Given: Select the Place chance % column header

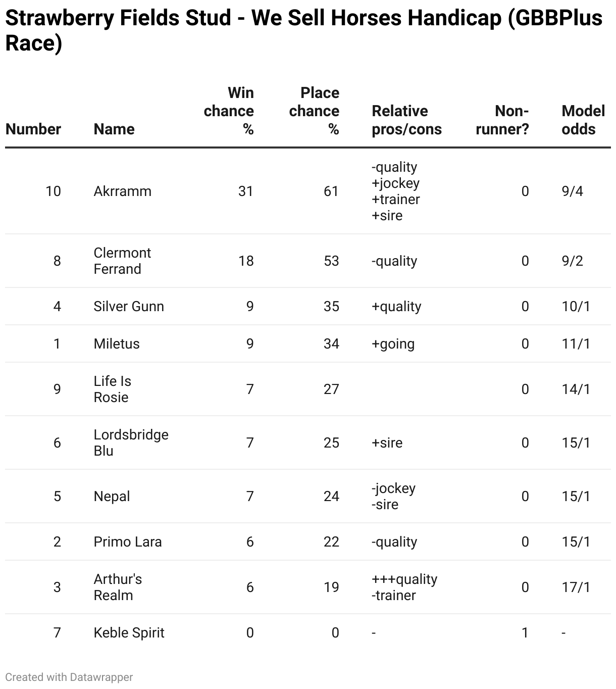Looking at the screenshot, I should [x=314, y=111].
